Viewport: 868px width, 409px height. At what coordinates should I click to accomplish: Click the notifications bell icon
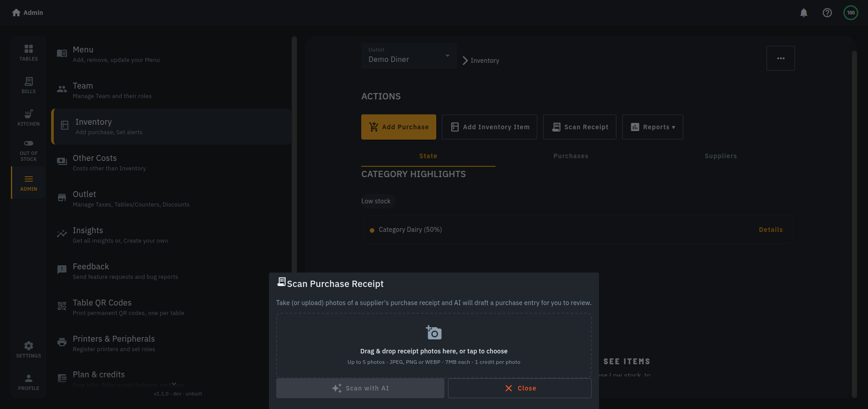(804, 13)
